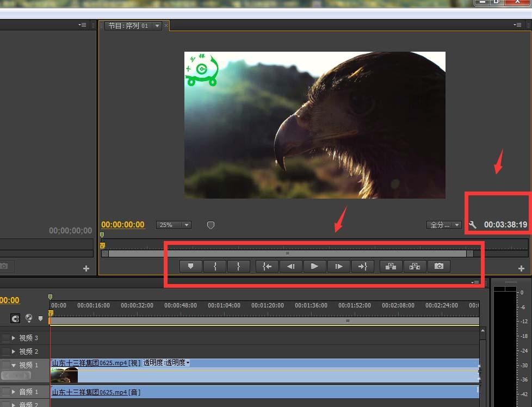
Task: Export a frame with the camera icon
Action: point(439,266)
